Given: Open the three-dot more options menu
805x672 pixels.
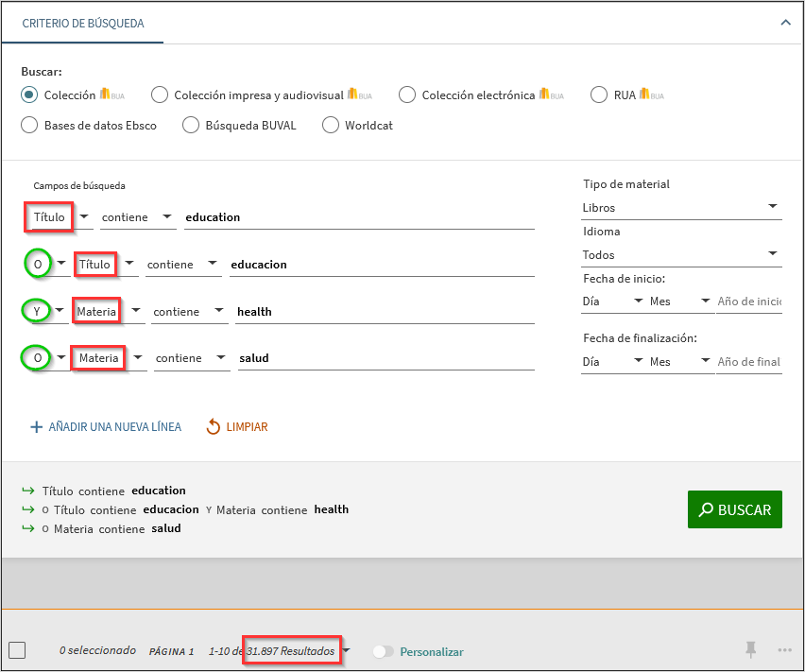Looking at the screenshot, I should click(784, 650).
